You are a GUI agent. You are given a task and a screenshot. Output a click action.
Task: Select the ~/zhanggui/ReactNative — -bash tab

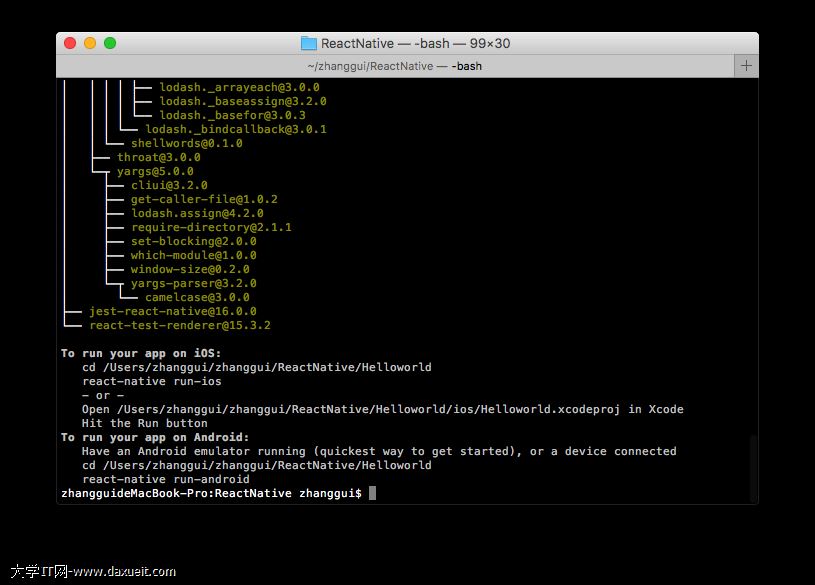click(395, 66)
